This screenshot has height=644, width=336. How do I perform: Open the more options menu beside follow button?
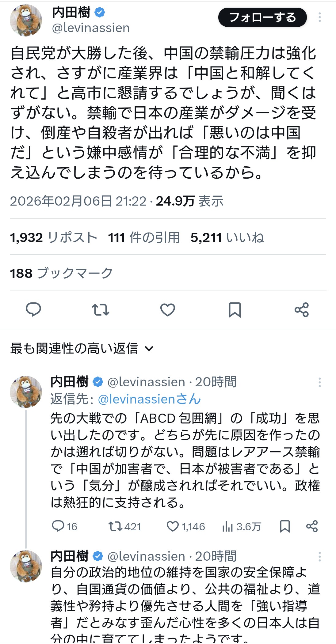pyautogui.click(x=320, y=17)
